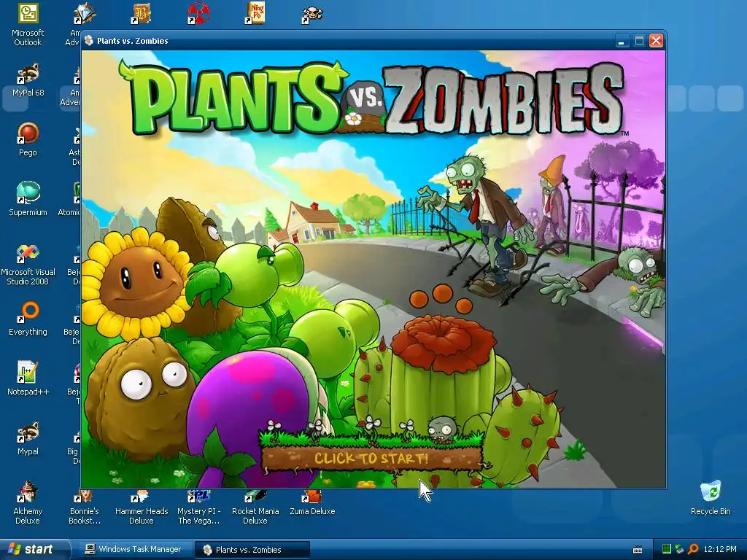Viewport: 747px width, 560px height.
Task: Select the Hammer Heads Deluxe icon
Action: point(142,507)
